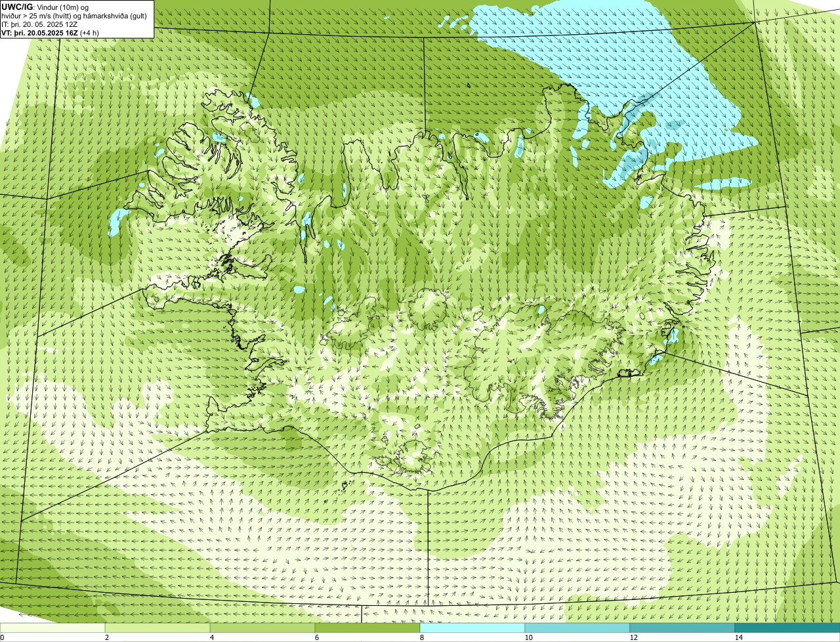Click the scale label "2" under the color bar
The height and width of the screenshot is (642, 840).
(106, 637)
